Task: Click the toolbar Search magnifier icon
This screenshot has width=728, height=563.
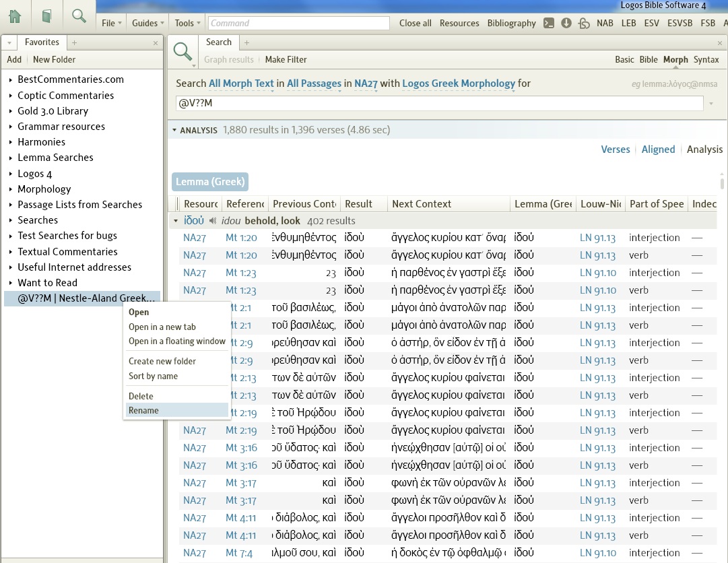Action: 79,15
